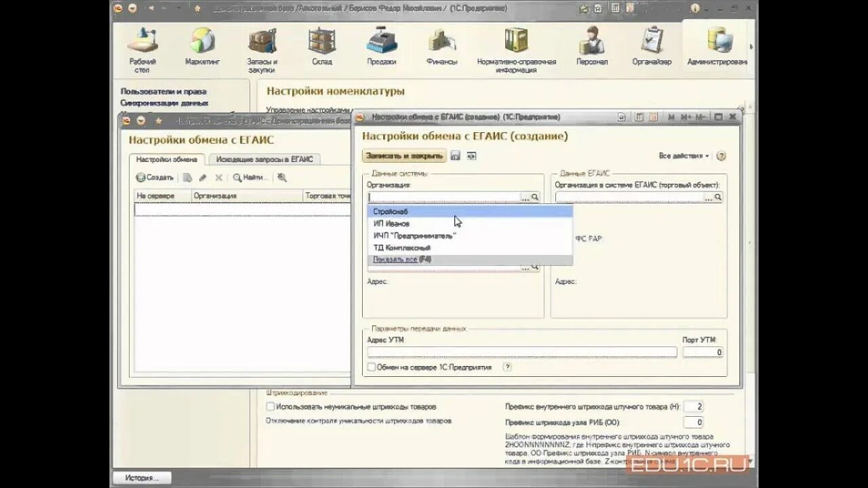
Task: Click Префикс внутреннего штрихкода field value 2
Action: [693, 407]
